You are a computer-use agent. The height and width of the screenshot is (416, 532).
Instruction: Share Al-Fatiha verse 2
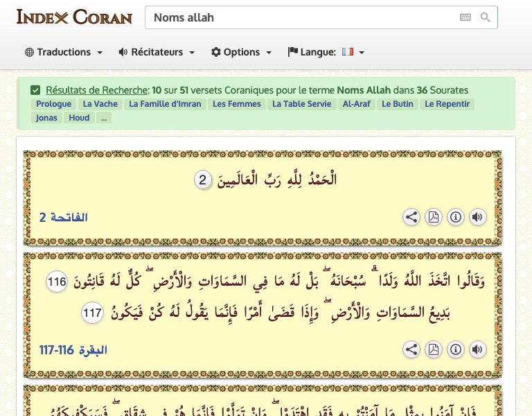[x=411, y=217]
